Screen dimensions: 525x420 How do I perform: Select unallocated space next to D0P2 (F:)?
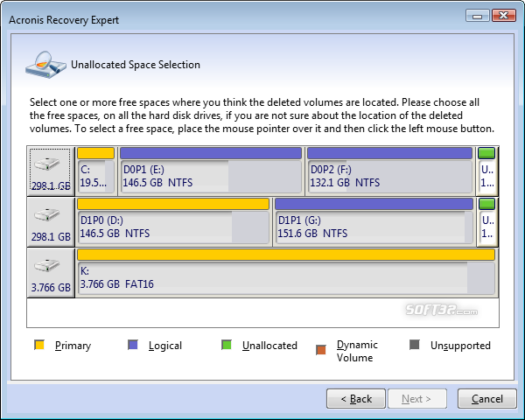pyautogui.click(x=486, y=171)
